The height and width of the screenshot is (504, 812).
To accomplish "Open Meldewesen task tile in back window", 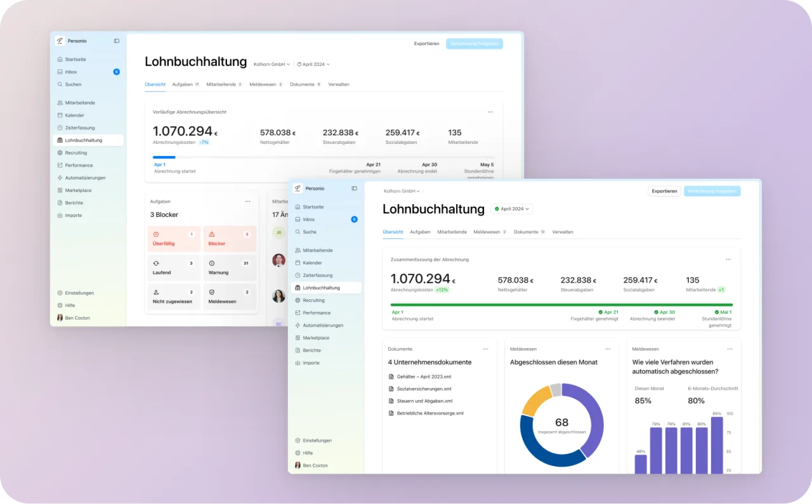I will click(x=230, y=297).
